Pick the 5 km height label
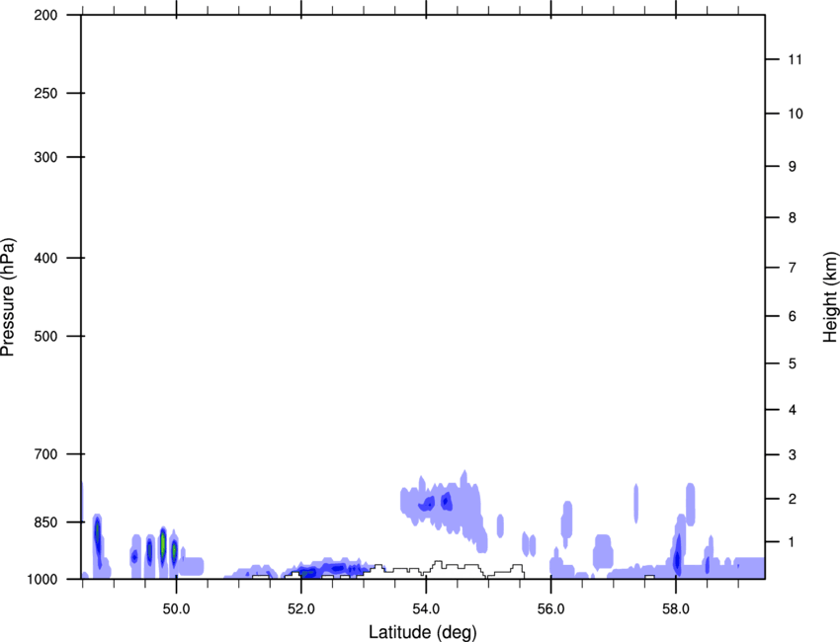The image size is (840, 642). [x=793, y=363]
